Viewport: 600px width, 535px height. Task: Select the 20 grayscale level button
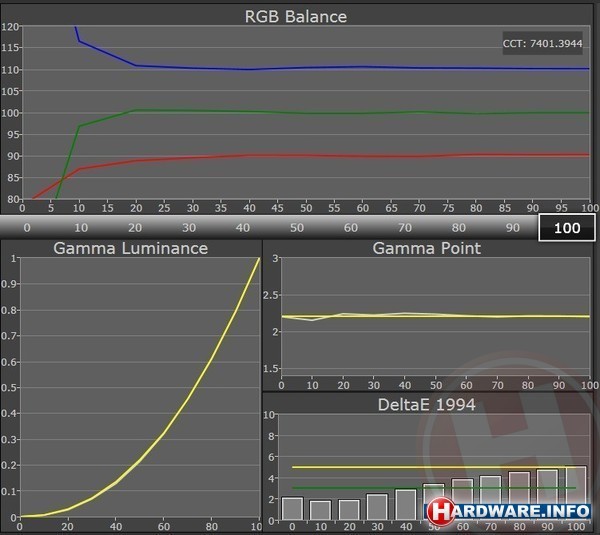pos(135,228)
